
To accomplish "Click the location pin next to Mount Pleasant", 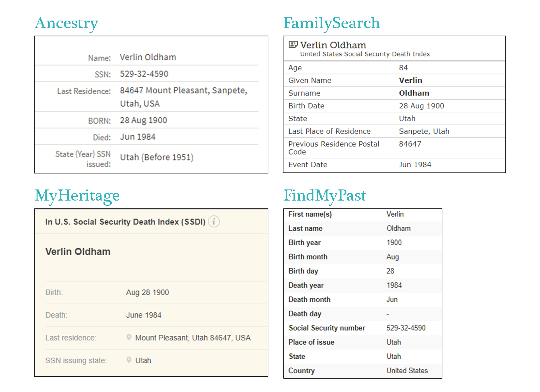I will [x=129, y=337].
